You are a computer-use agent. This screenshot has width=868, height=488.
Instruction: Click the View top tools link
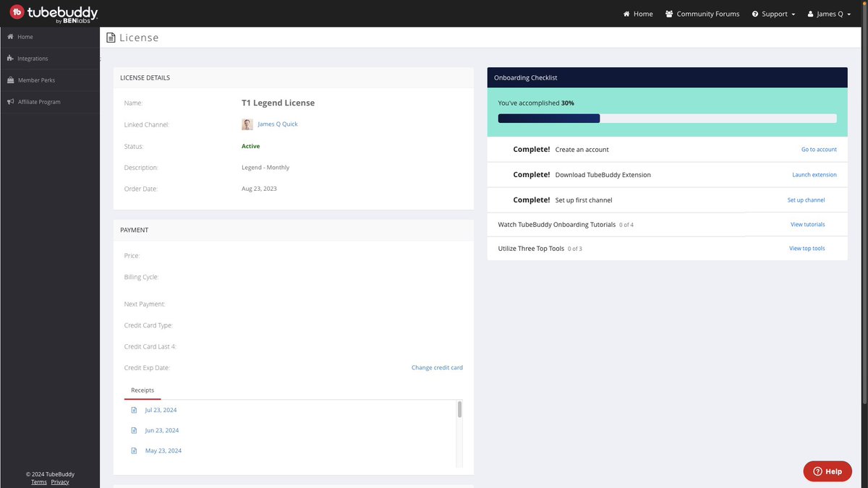point(807,249)
